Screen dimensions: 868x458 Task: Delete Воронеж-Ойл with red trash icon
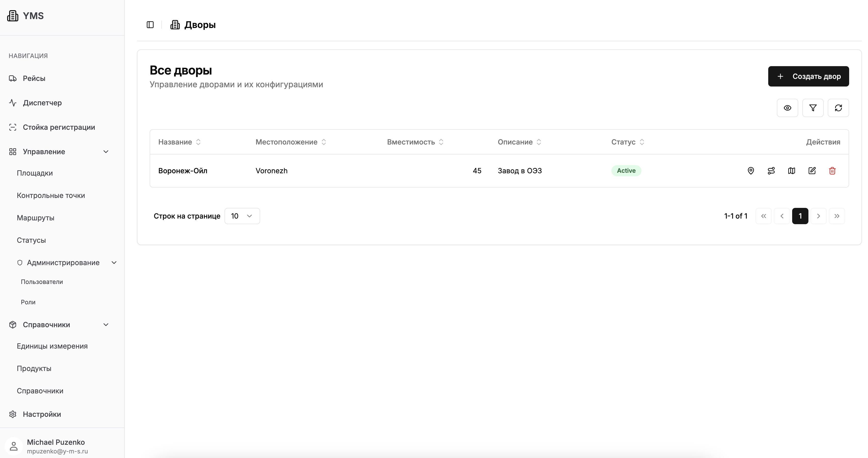pyautogui.click(x=832, y=171)
